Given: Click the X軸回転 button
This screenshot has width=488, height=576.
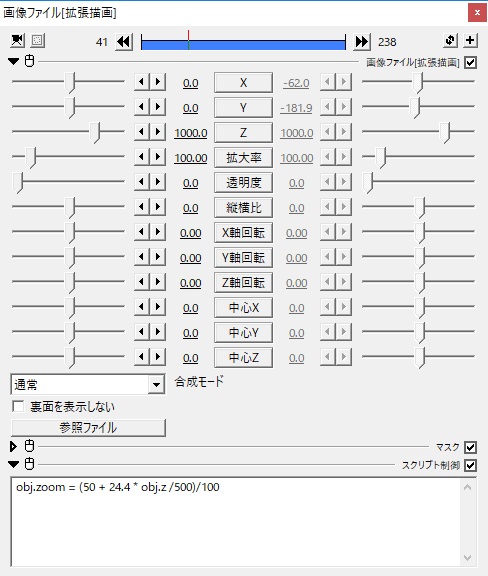Looking at the screenshot, I should click(x=243, y=233).
